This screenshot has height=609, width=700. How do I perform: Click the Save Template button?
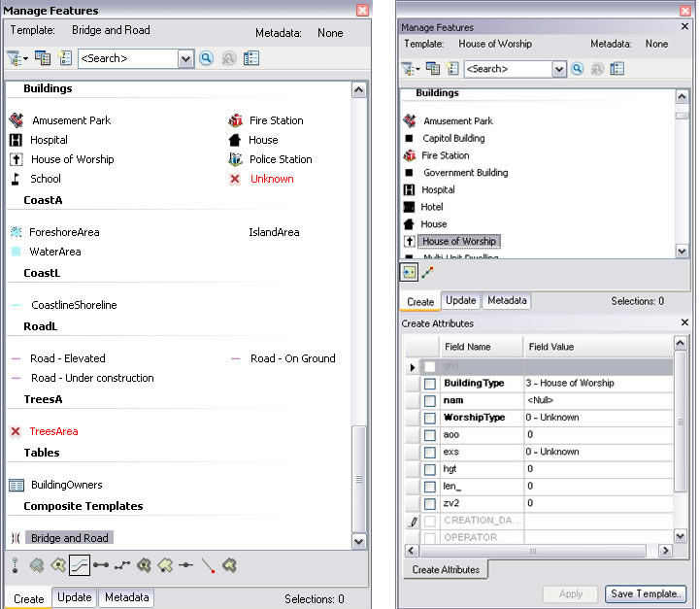(x=646, y=593)
